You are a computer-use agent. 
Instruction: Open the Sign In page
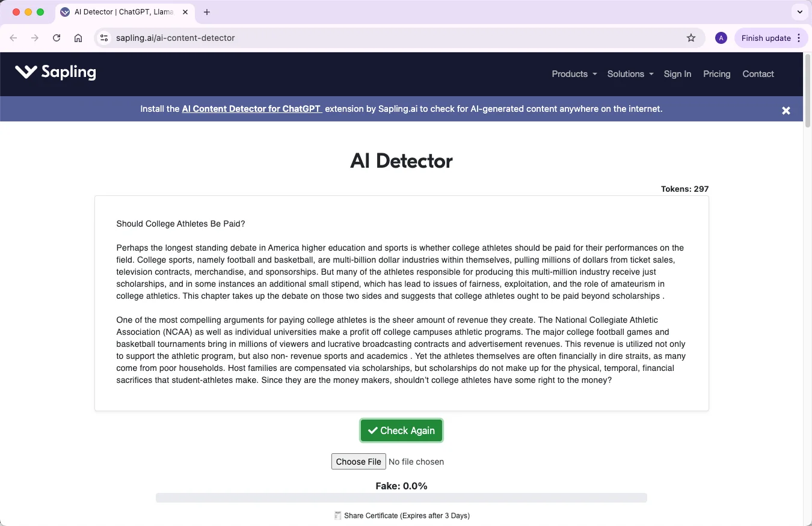(677, 74)
